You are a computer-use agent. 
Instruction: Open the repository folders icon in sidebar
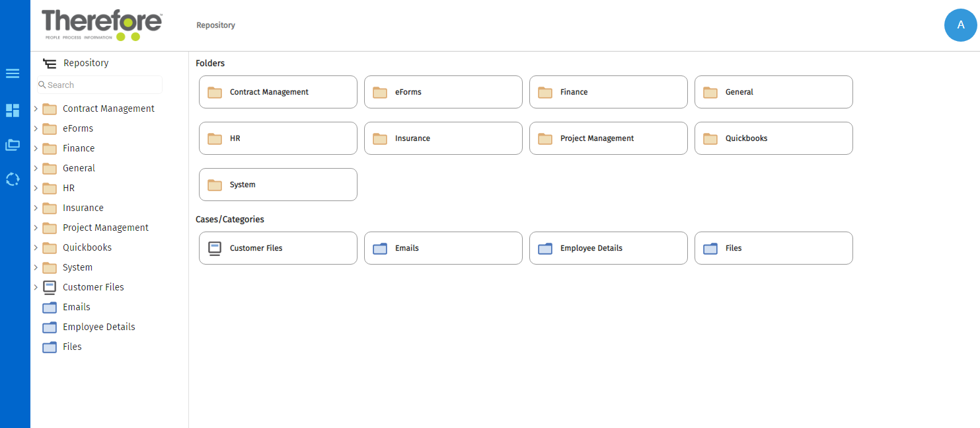(x=13, y=144)
